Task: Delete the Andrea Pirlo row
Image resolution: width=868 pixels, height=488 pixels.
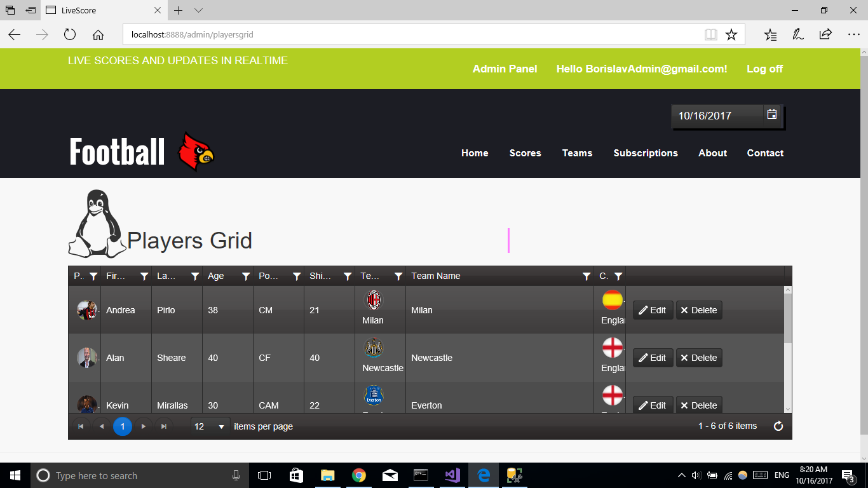Action: click(x=699, y=310)
